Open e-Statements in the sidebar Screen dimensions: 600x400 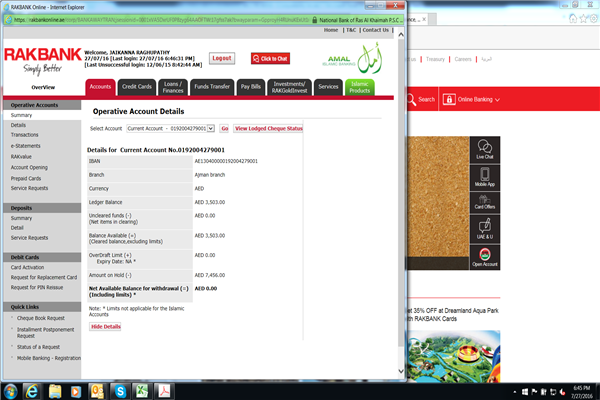pos(25,146)
